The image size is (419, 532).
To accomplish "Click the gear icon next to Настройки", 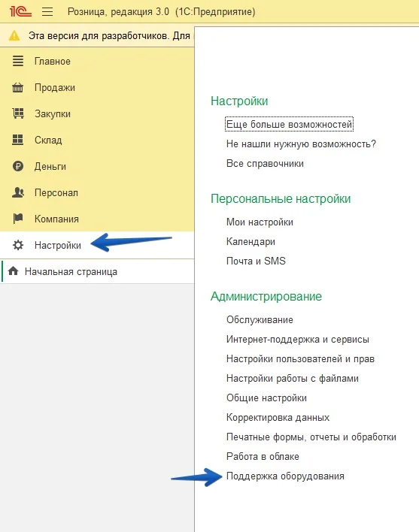I will tap(17, 245).
